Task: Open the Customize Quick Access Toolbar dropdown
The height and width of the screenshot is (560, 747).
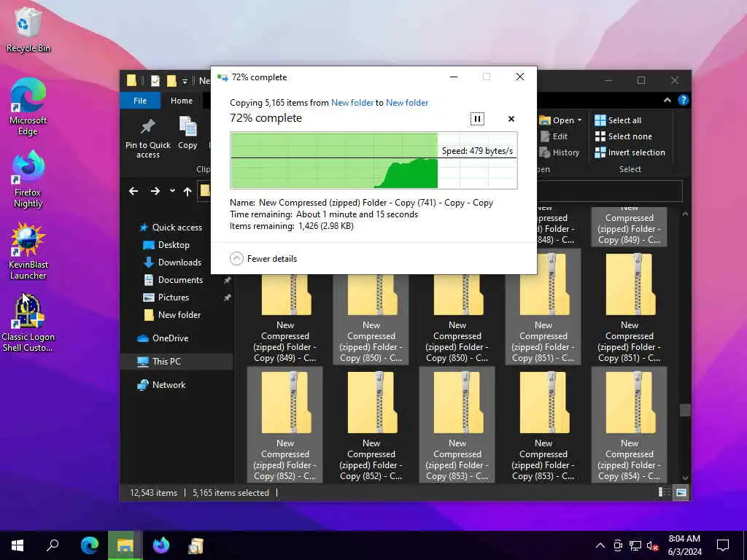Action: coord(185,81)
